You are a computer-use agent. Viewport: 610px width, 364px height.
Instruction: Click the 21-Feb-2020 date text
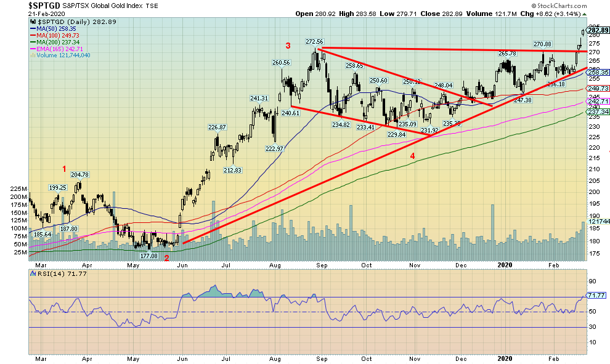pos(47,13)
